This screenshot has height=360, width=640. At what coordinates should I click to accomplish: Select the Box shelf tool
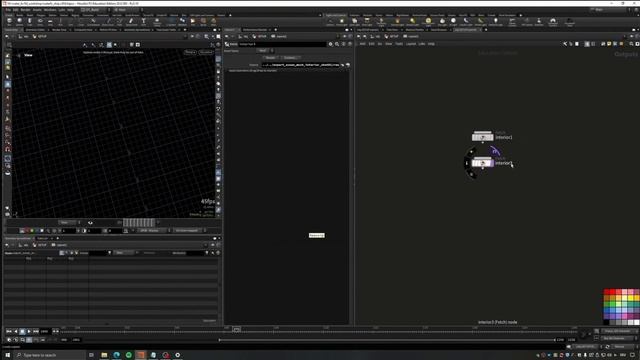click(x=9, y=21)
